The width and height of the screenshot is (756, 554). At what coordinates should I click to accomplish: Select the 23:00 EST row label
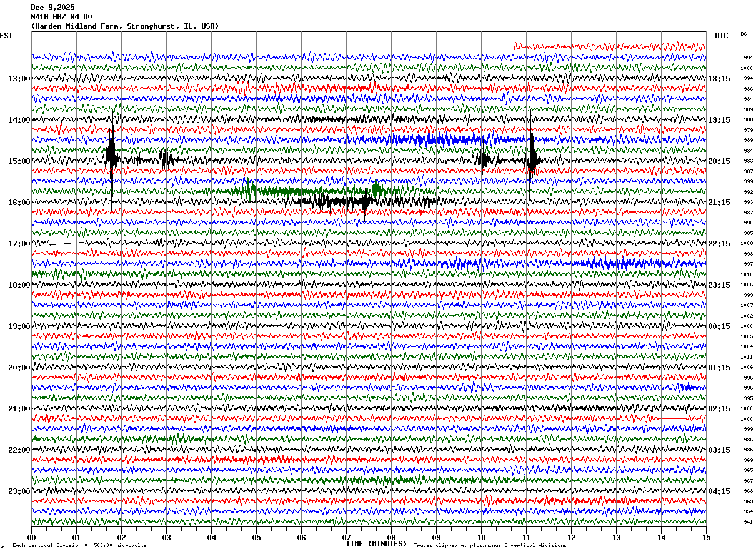point(19,491)
